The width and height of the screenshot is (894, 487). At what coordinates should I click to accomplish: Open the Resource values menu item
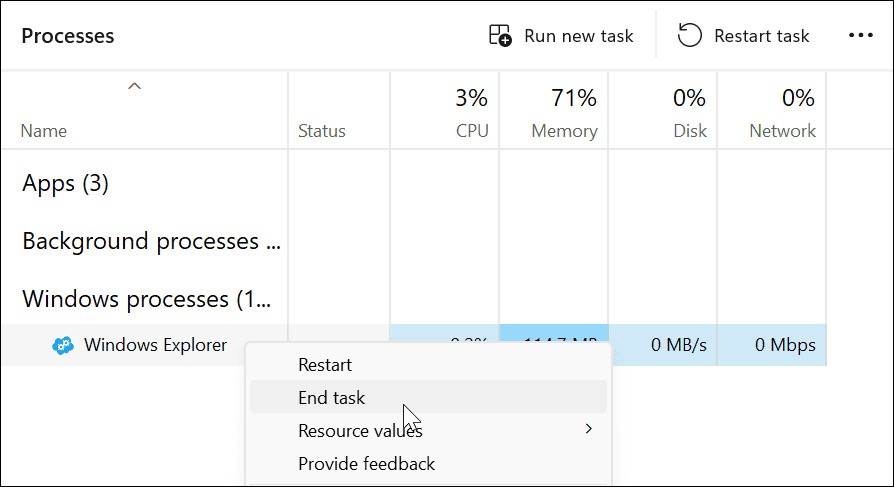[x=360, y=431]
